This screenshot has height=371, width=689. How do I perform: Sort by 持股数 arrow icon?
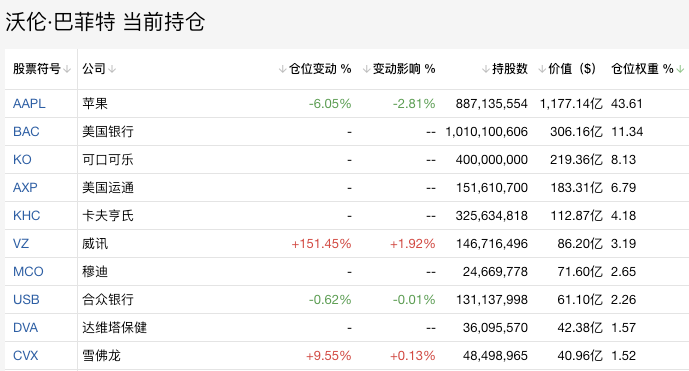click(x=486, y=69)
